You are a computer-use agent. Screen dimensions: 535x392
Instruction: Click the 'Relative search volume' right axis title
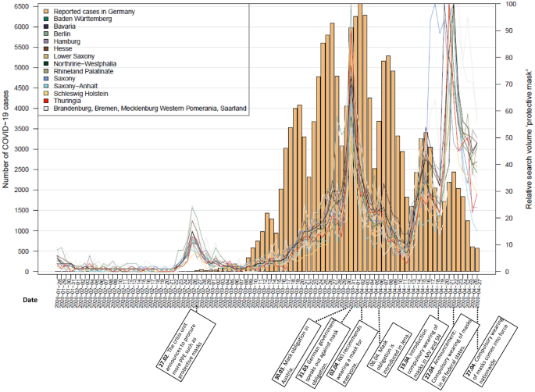(x=529, y=139)
